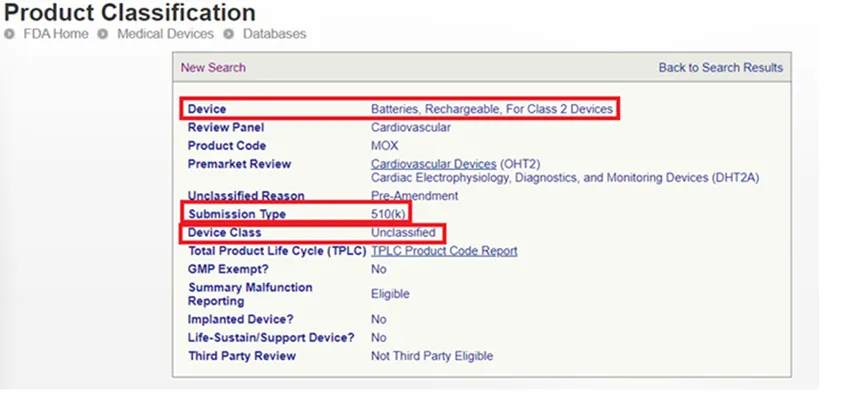Image resolution: width=865 pixels, height=403 pixels.
Task: Select the 510(k) submission value
Action: 388,214
